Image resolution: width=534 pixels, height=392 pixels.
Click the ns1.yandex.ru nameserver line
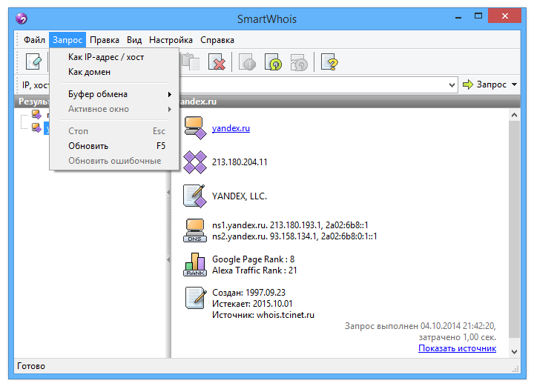[290, 225]
